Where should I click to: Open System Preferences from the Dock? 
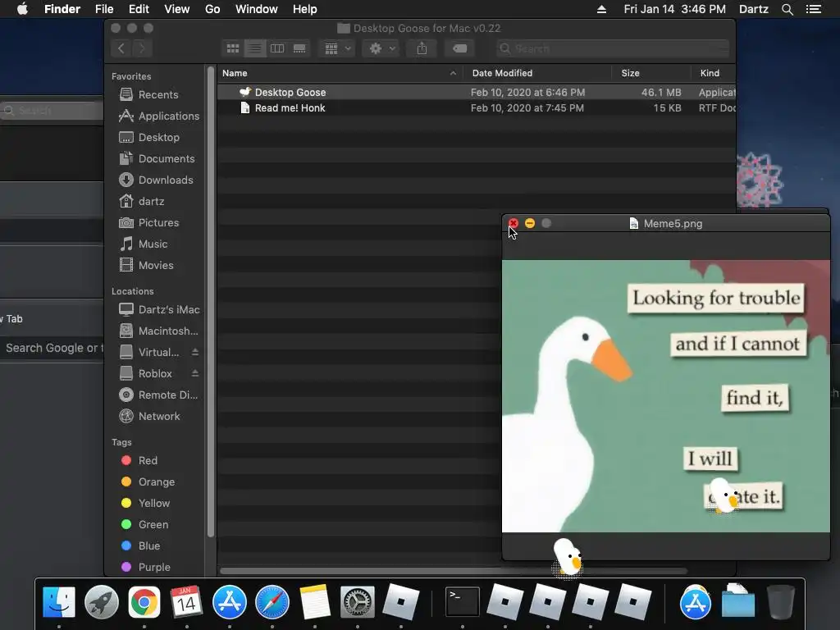click(x=358, y=602)
